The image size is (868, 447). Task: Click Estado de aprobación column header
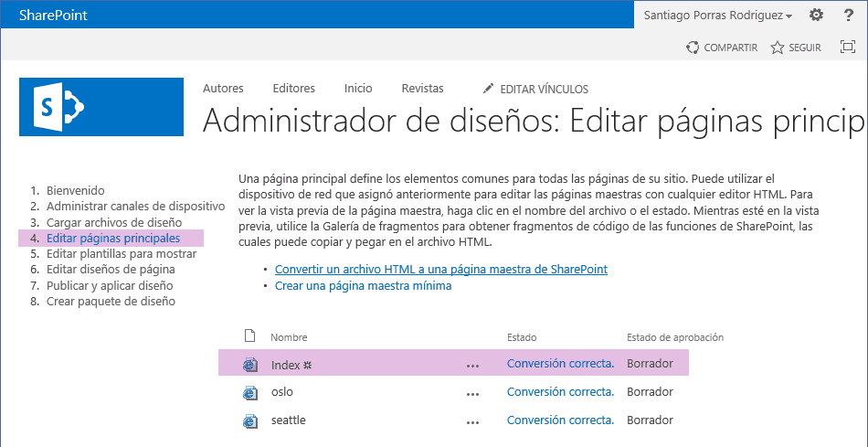[675, 337]
